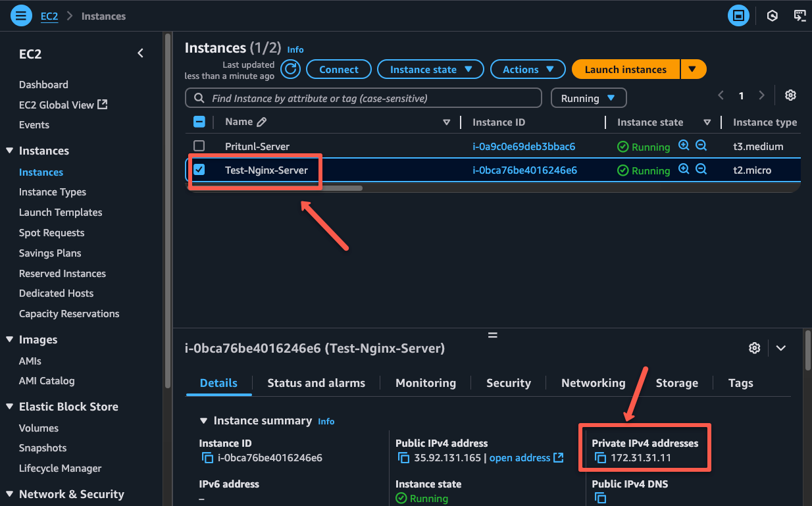812x506 pixels.
Task: Copy the Private IPv4 address
Action: click(x=600, y=458)
